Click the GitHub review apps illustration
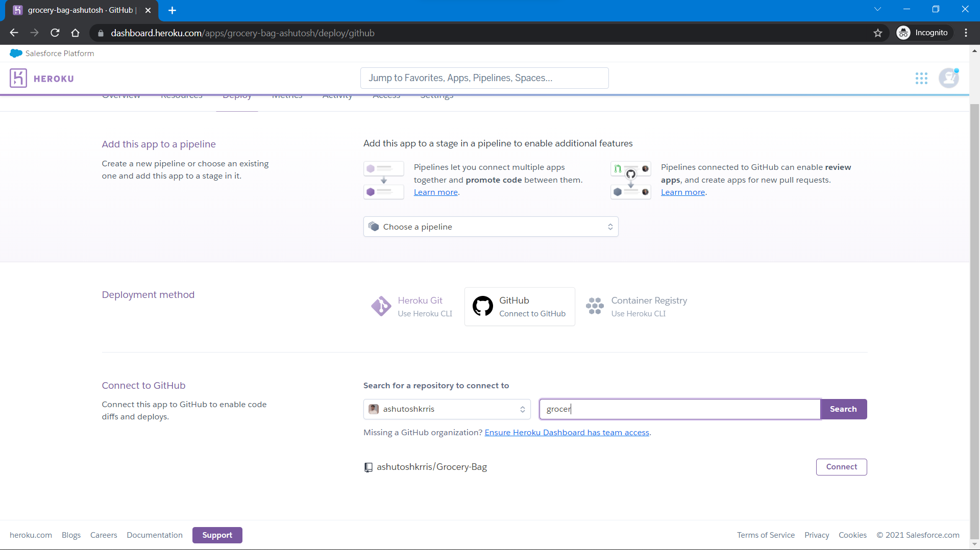 tap(631, 180)
